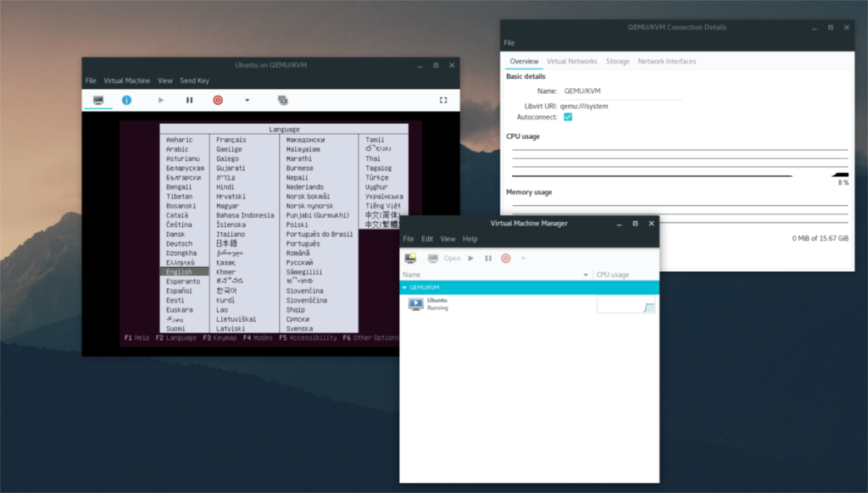
Task: Click the run arrow in Virtual Machine Manager toolbar
Action: tap(471, 258)
